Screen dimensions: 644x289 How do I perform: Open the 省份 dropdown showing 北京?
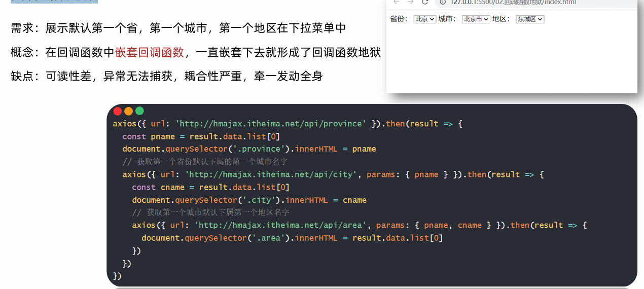[425, 19]
